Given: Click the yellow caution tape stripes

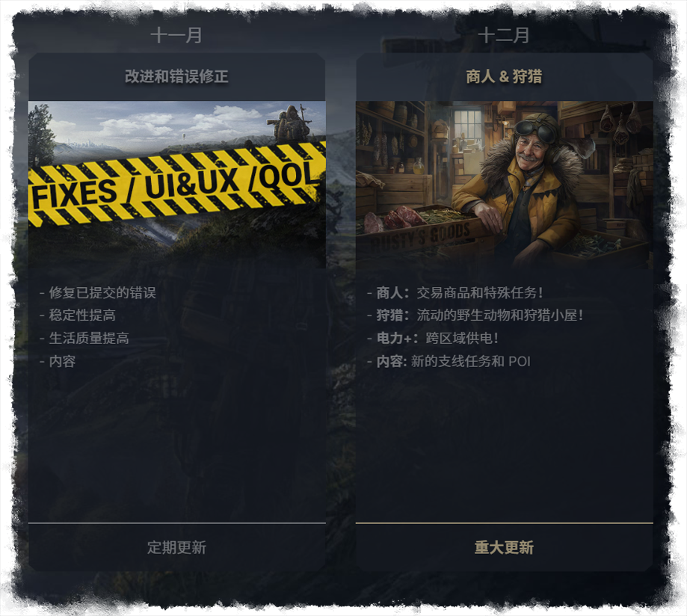Looking at the screenshot, I should pyautogui.click(x=177, y=184).
